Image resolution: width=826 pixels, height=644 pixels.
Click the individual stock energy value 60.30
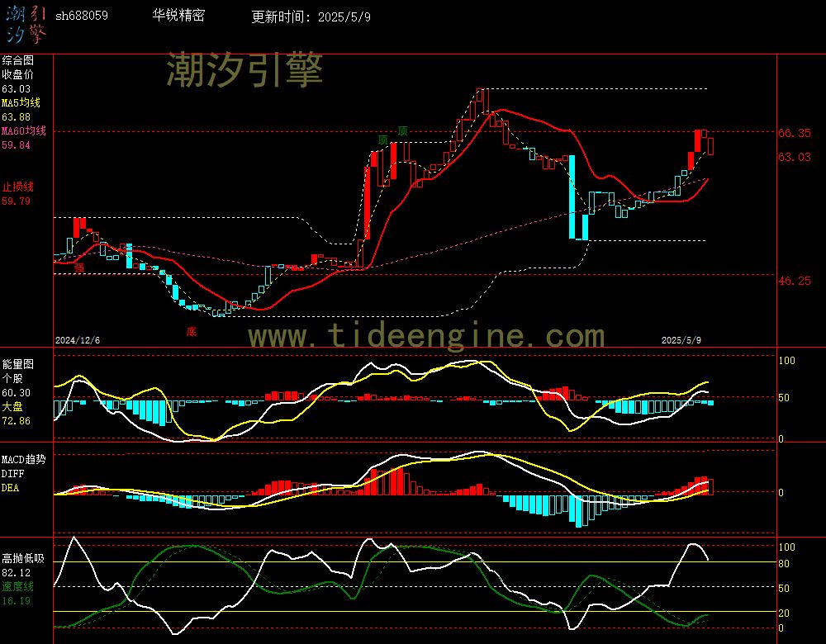[x=17, y=393]
